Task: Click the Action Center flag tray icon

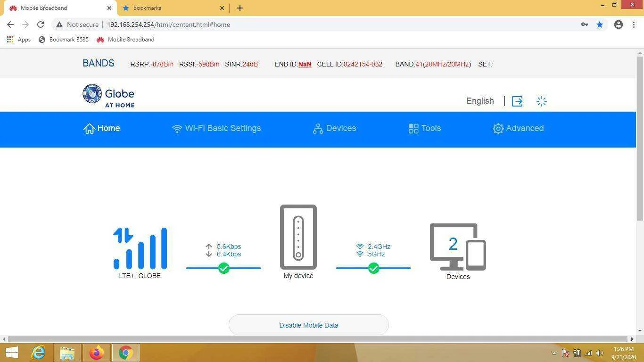Action: pyautogui.click(x=565, y=353)
